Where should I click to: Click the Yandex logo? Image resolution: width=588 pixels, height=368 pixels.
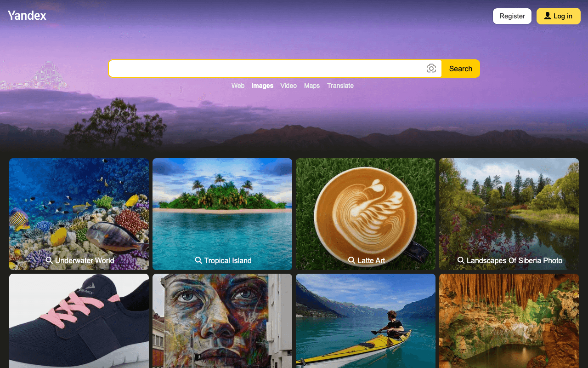27,16
